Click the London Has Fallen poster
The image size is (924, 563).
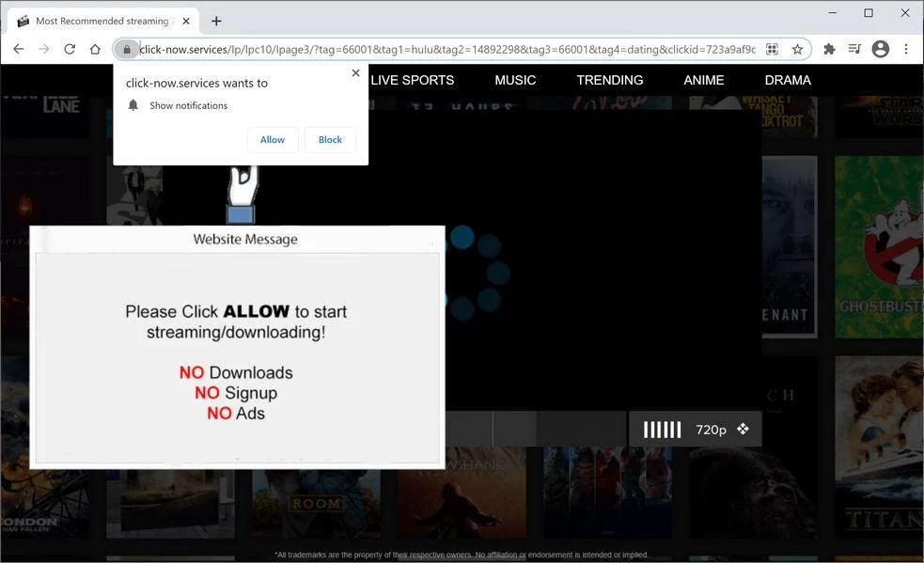[45, 504]
